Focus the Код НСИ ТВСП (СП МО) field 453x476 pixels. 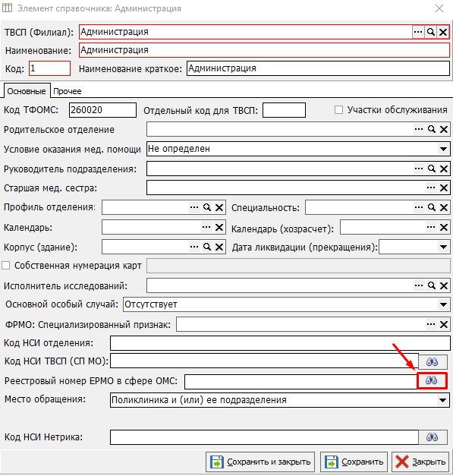(264, 361)
